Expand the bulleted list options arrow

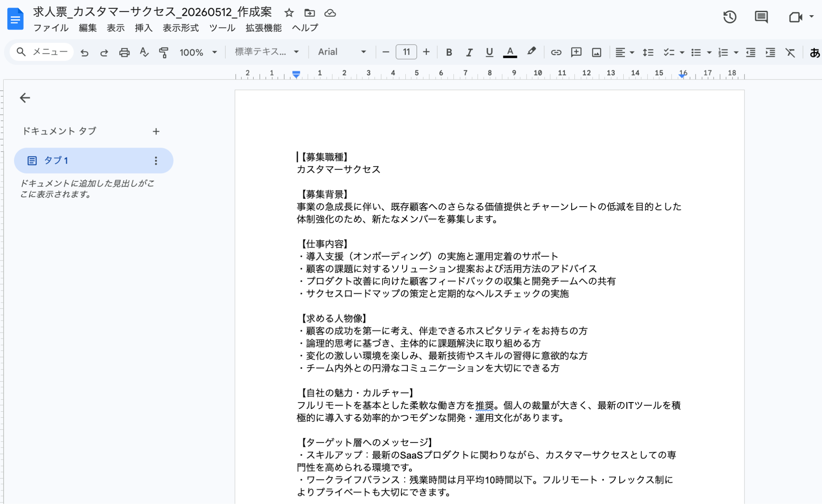tap(709, 53)
